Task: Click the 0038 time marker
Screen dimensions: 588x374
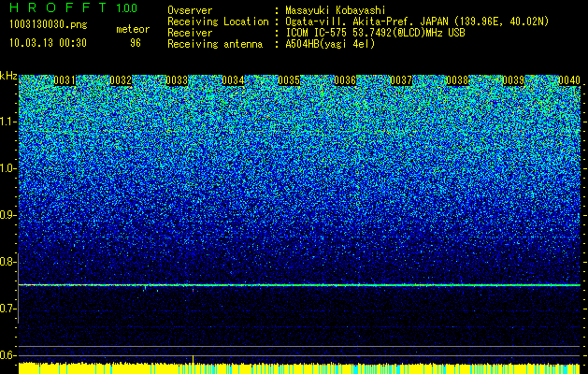Action: pos(457,80)
